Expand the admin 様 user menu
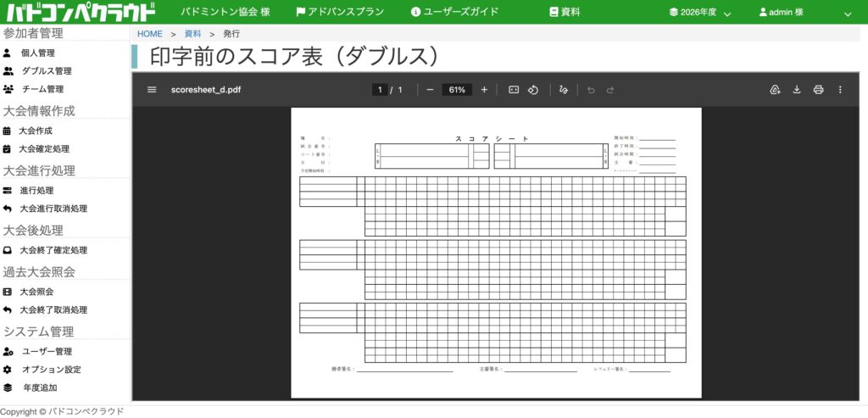 (x=781, y=12)
